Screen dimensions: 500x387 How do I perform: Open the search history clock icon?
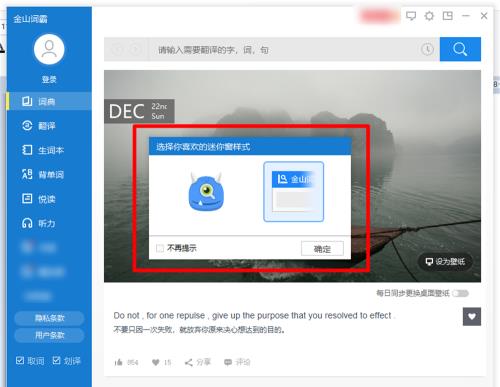tap(427, 50)
